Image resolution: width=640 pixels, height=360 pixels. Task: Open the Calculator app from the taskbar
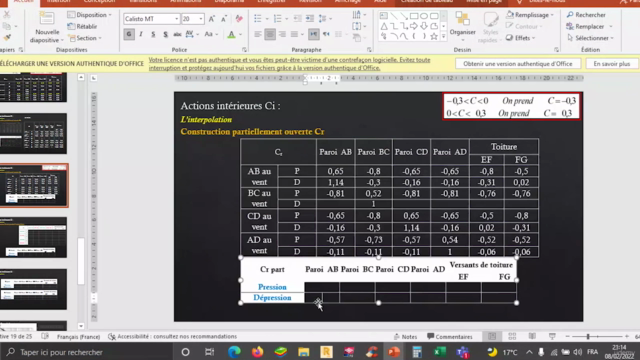click(x=416, y=352)
